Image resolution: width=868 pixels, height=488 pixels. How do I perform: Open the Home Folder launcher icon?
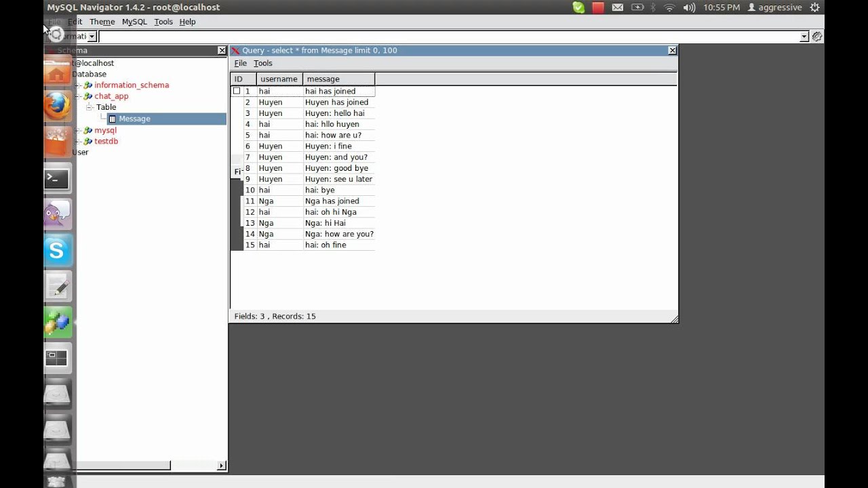pos(58,70)
